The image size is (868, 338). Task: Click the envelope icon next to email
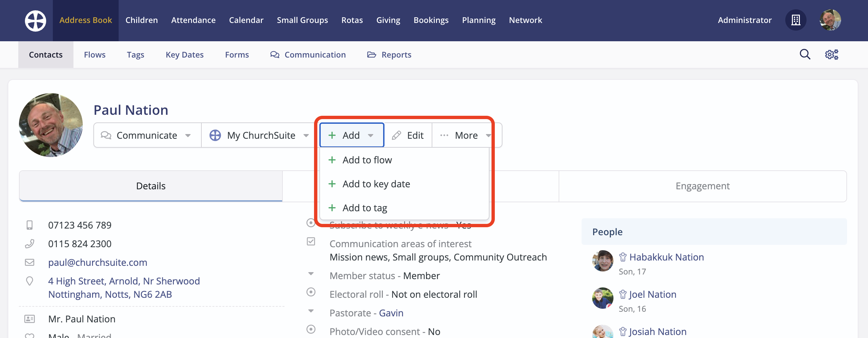coord(30,262)
